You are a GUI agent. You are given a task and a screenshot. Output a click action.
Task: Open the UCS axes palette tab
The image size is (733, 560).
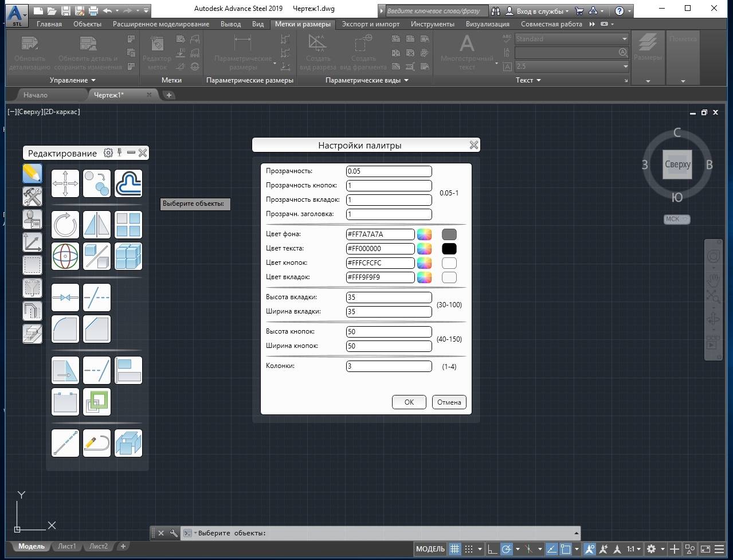[x=32, y=242]
